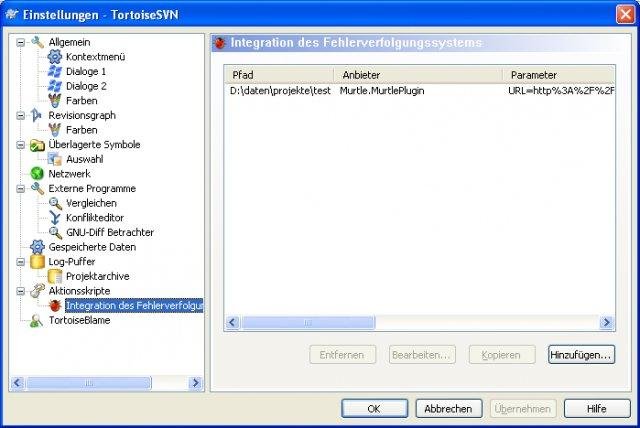Click the TortoiseBlame icon
The width and height of the screenshot is (640, 428).
[x=36, y=320]
